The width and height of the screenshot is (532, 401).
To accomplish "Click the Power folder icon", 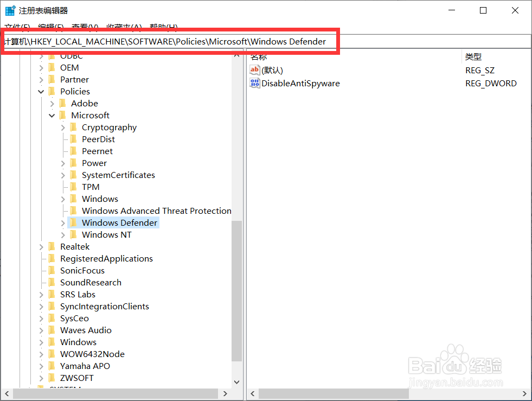I will click(74, 163).
